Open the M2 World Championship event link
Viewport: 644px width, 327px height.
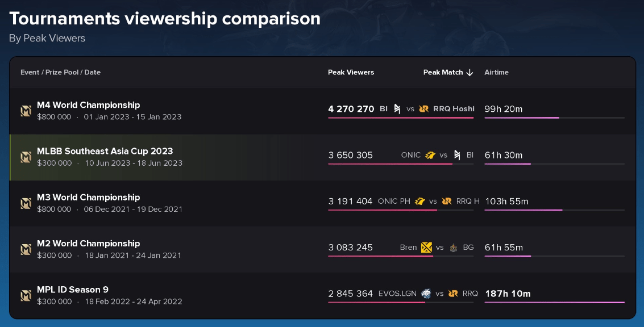click(x=88, y=244)
